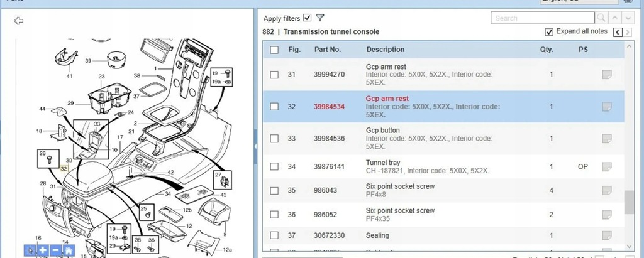
Task: Select the Sealing description
Action: click(377, 235)
